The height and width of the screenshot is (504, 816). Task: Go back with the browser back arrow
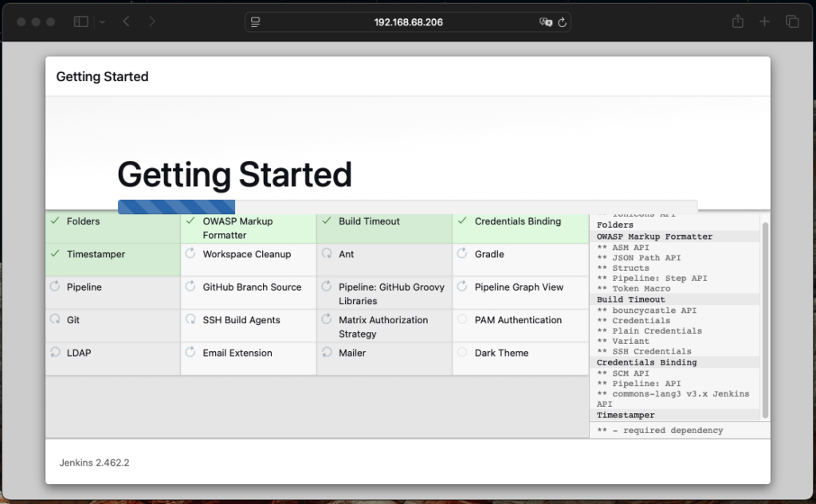coord(126,21)
